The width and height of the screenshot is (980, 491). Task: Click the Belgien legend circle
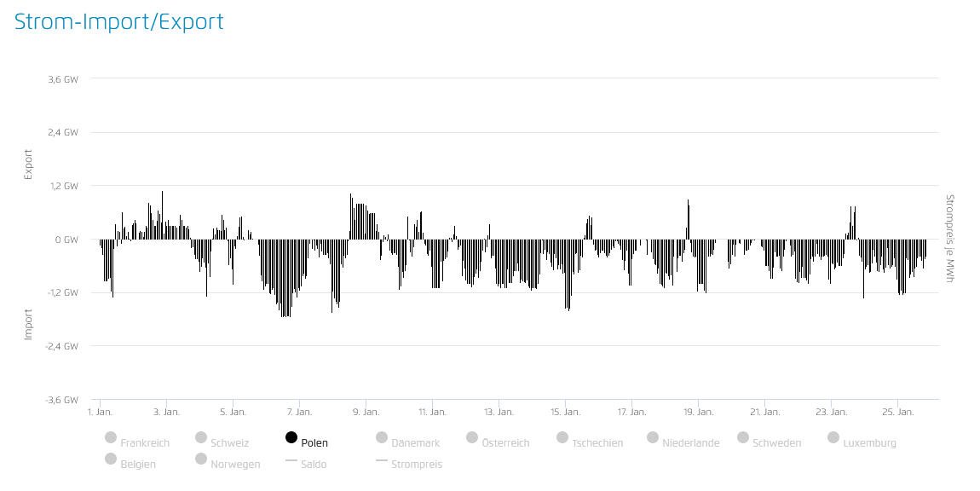(x=111, y=459)
